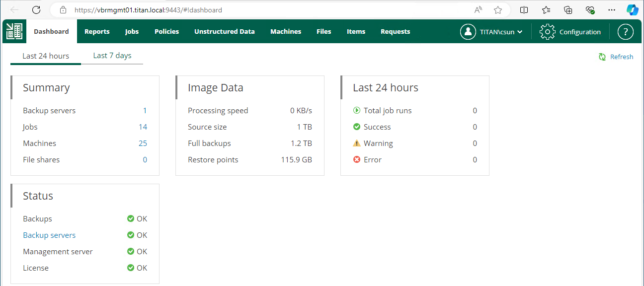Image resolution: width=644 pixels, height=286 pixels.
Task: Click Management server OK check icon
Action: [131, 252]
